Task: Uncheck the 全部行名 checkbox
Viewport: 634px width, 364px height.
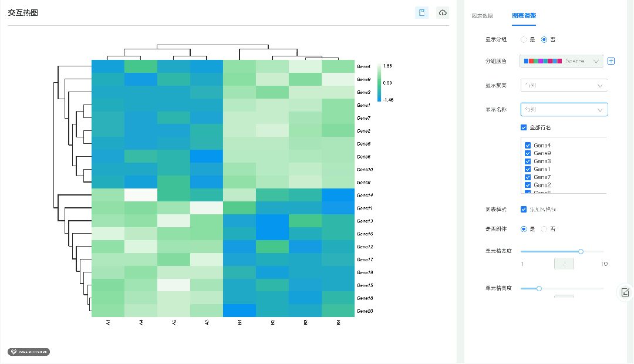Action: 524,127
